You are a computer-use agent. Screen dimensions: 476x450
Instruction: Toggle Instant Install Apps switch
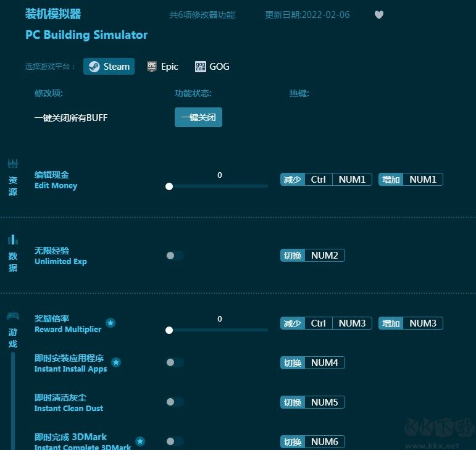[174, 362]
